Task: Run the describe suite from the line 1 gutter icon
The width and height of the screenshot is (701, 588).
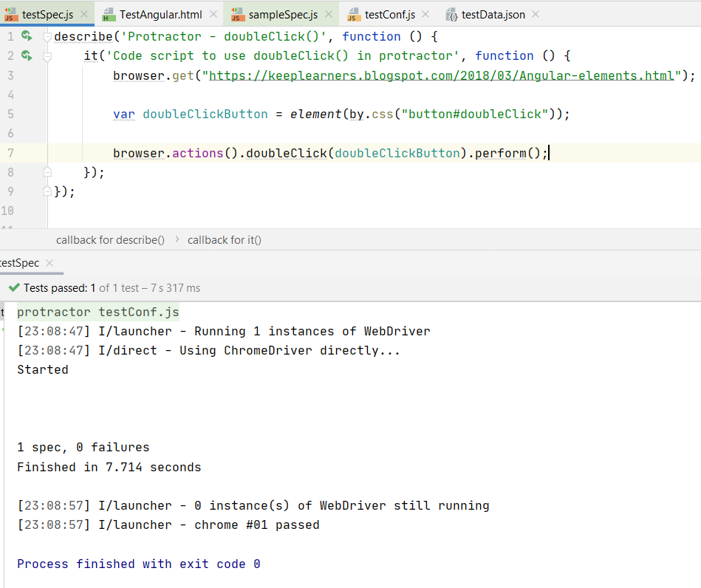Action: pos(27,35)
